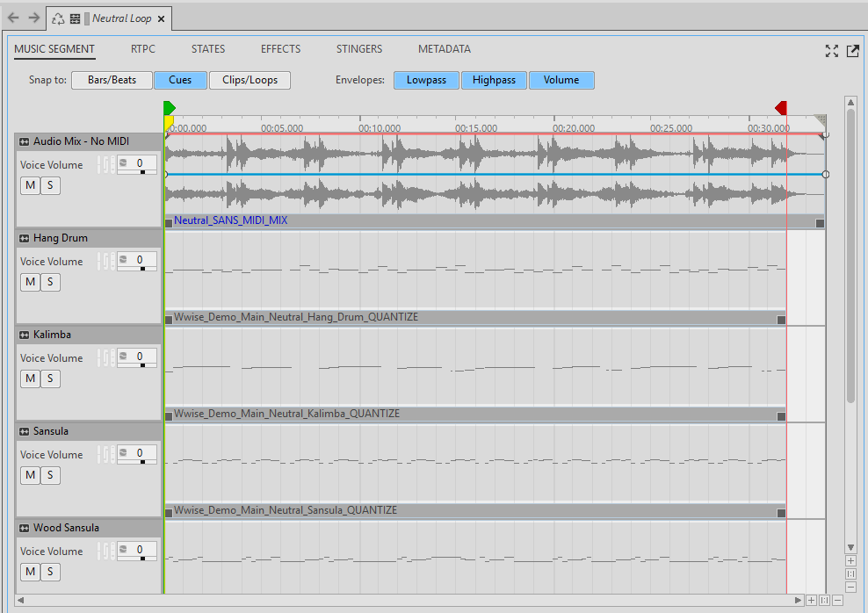Click the track icon on Kalimba header

point(25,335)
